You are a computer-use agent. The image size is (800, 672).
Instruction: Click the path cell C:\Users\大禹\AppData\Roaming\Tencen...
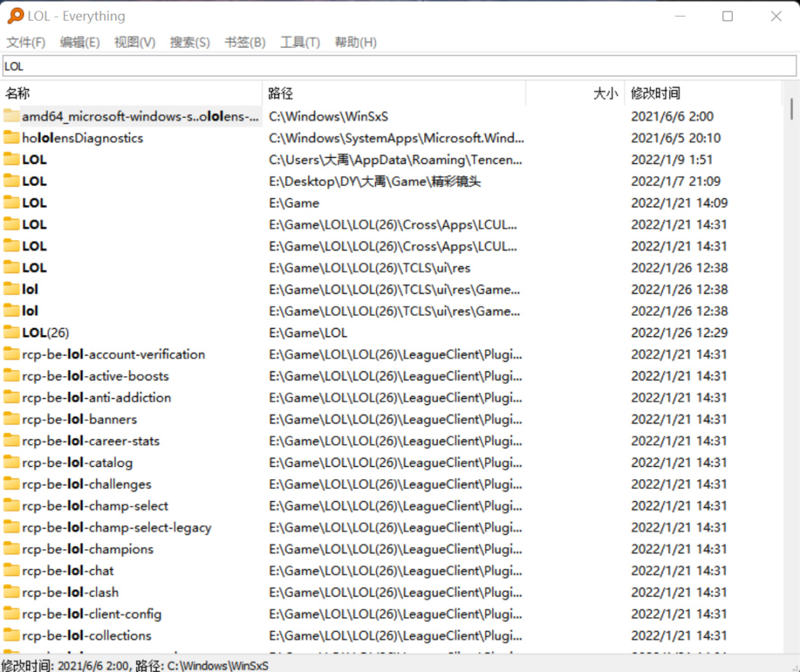click(395, 159)
